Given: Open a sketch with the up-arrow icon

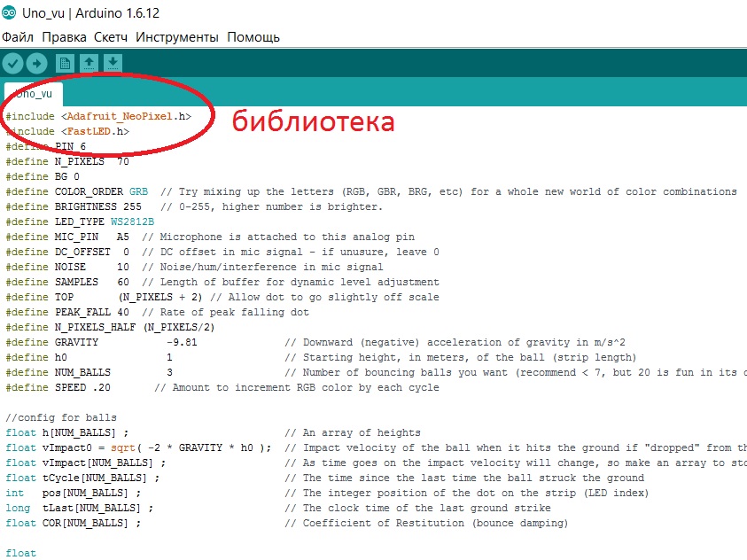Looking at the screenshot, I should [89, 63].
